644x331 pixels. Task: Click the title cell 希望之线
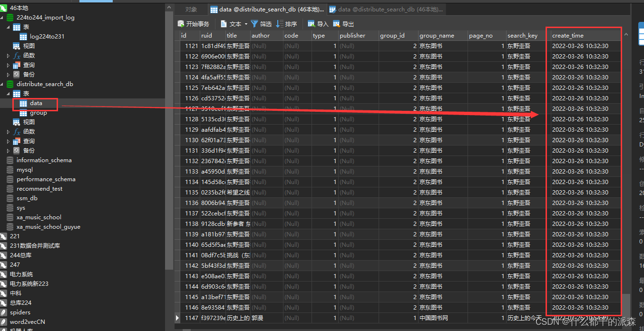238,192
